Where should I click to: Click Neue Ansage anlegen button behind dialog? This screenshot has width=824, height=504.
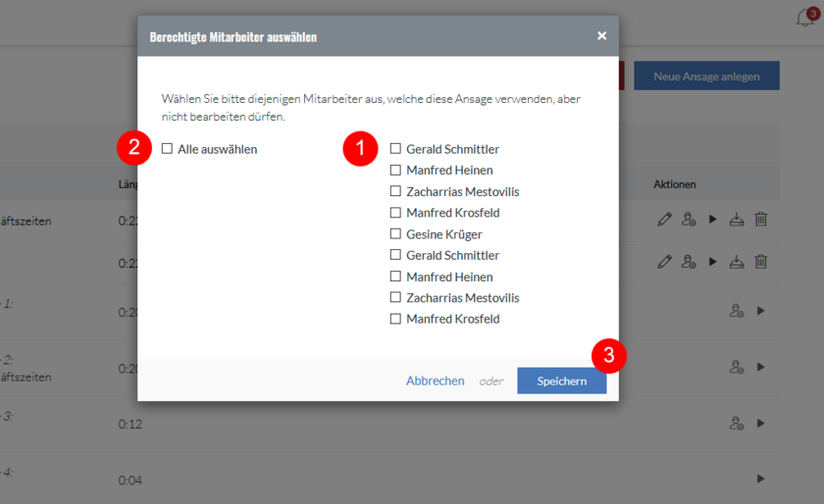(706, 76)
